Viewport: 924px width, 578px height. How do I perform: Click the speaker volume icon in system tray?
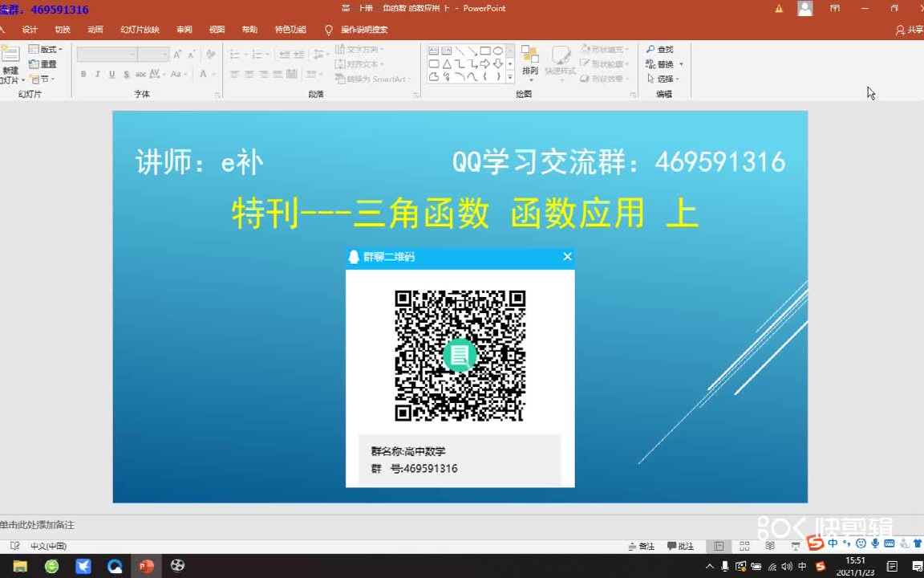786,567
